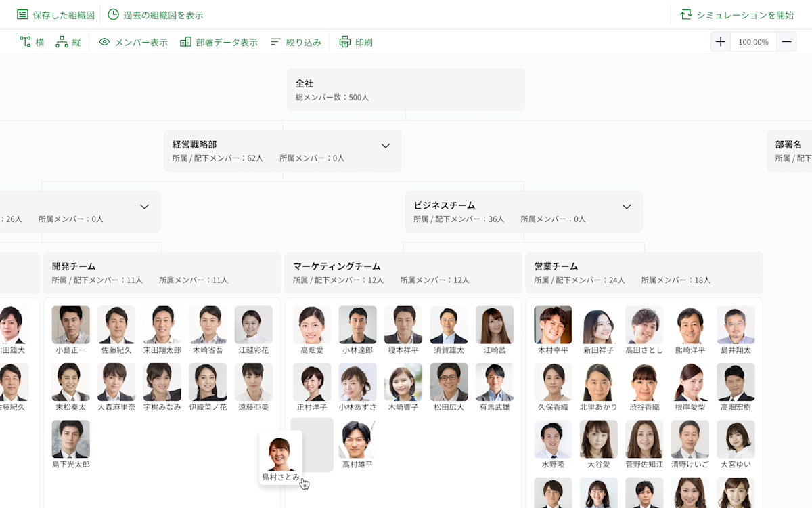Image resolution: width=812 pixels, height=508 pixels.
Task: Click the zoom-out minus icon
Action: tap(789, 41)
